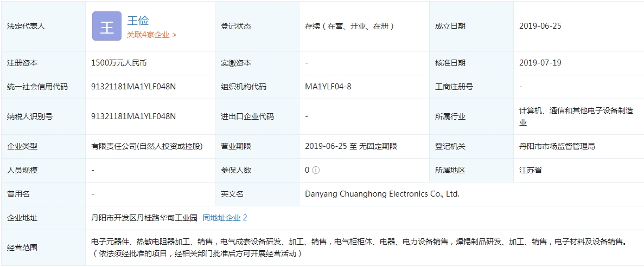Click the 所属行业 industry description text
This screenshot has width=644, height=267.
[x=576, y=116]
